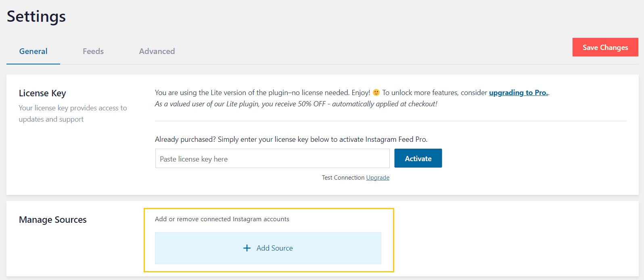Open the Feeds tab
The width and height of the screenshot is (644, 280).
pos(93,51)
